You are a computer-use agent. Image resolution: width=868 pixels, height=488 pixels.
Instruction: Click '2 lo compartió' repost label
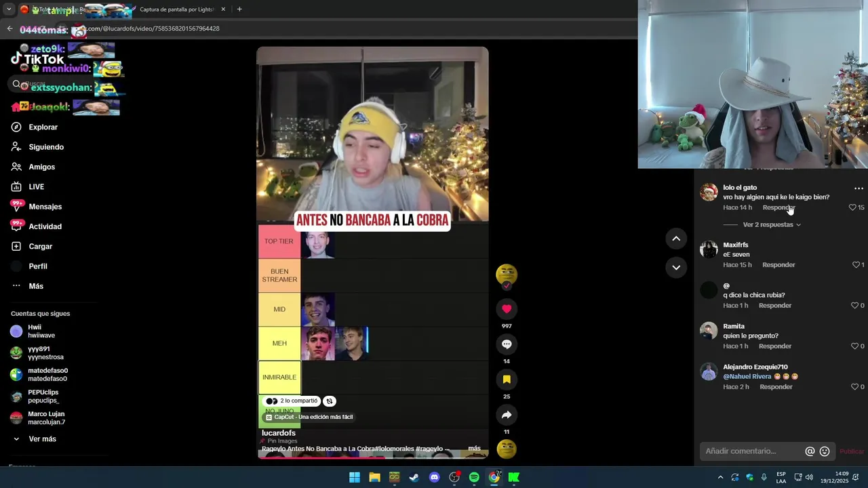point(292,401)
